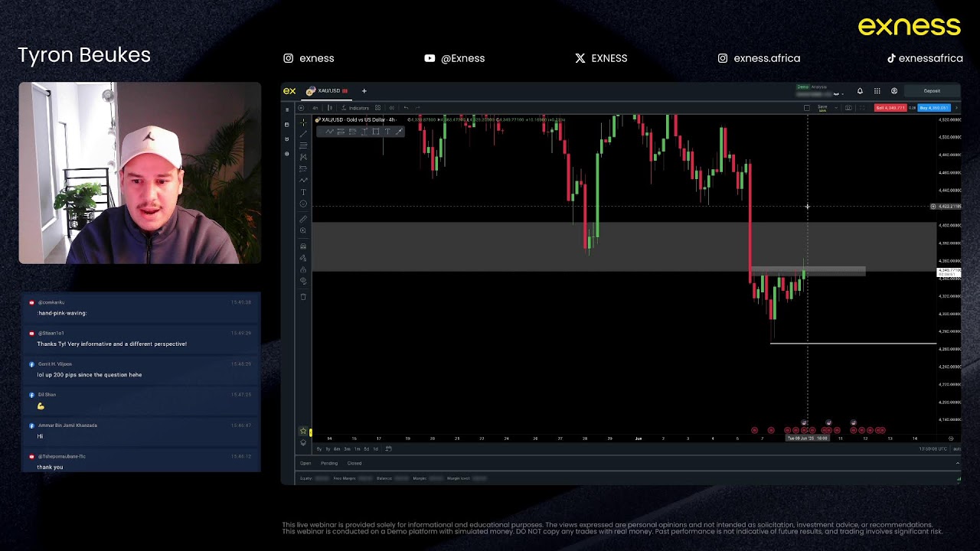980x551 pixels.
Task: Toggle auto scale on price axis
Action: pyautogui.click(x=958, y=449)
